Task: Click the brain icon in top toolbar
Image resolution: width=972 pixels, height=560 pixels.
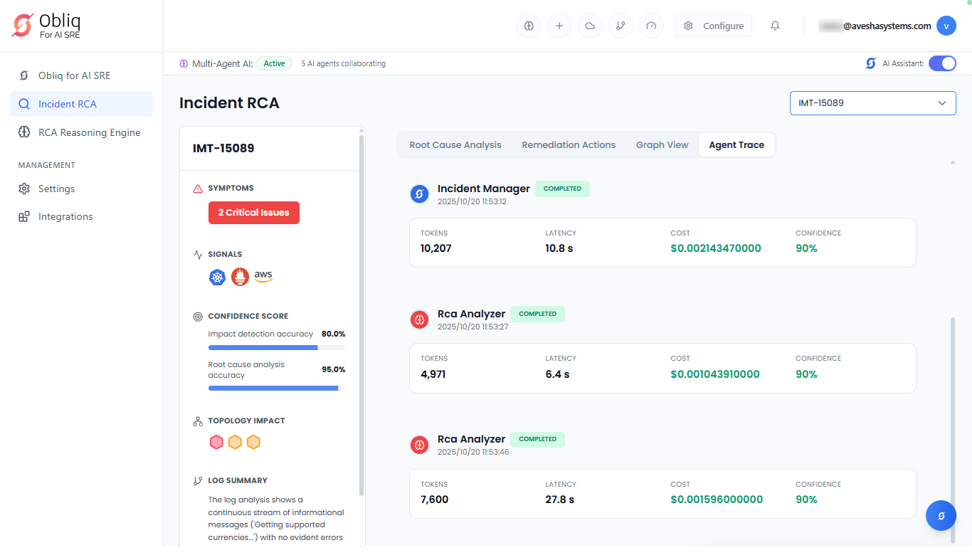Action: [x=529, y=26]
